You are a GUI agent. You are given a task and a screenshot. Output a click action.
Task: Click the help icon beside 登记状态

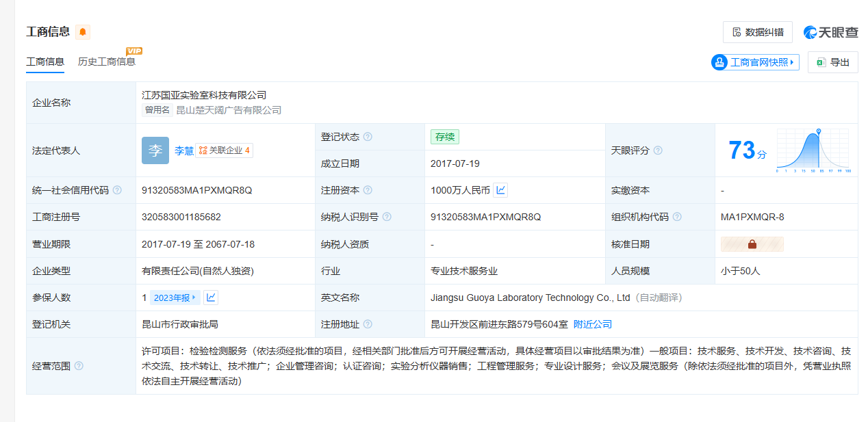tap(368, 137)
